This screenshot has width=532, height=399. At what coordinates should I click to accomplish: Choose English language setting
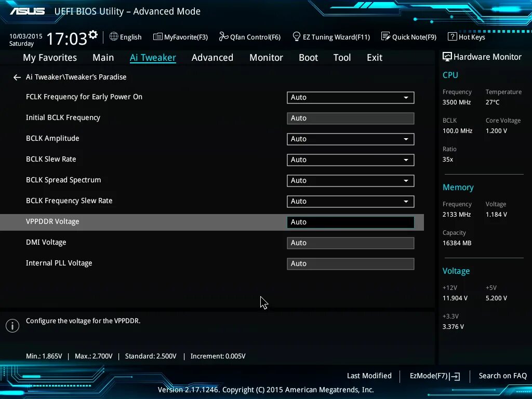[130, 37]
